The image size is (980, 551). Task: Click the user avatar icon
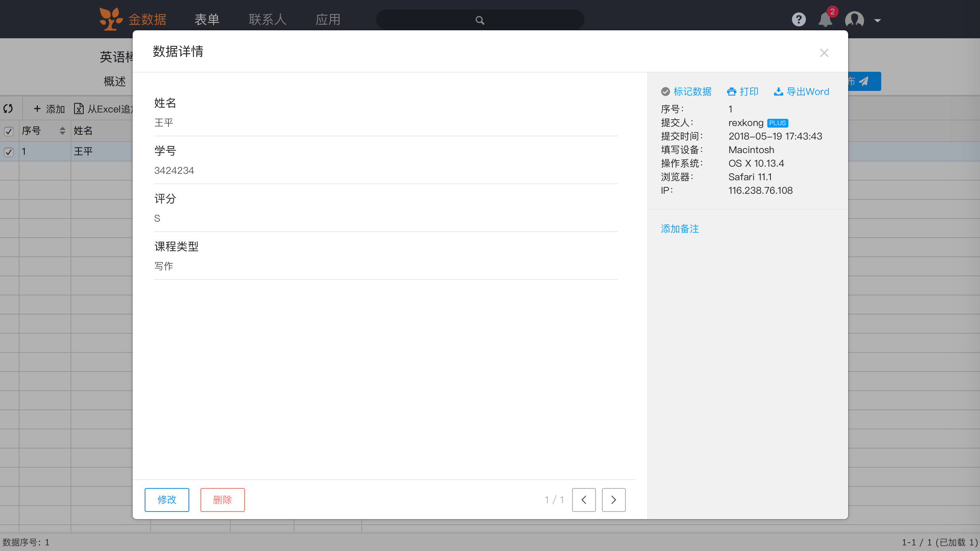[855, 20]
